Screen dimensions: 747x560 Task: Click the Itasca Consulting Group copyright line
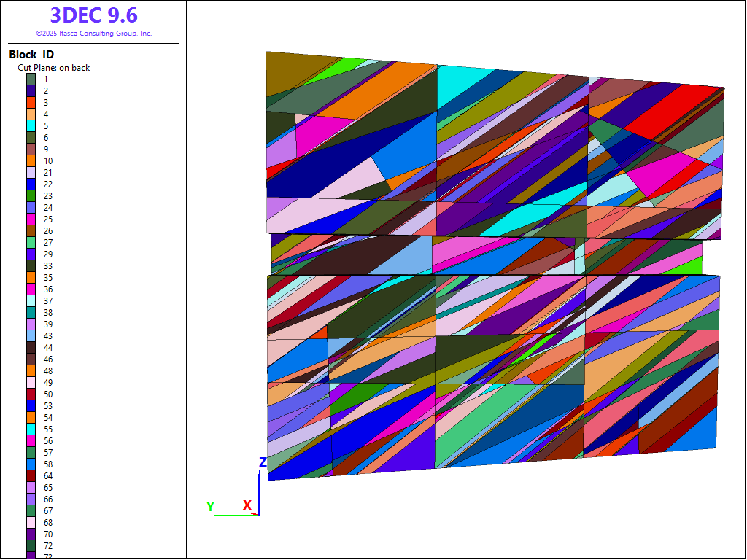pyautogui.click(x=93, y=34)
